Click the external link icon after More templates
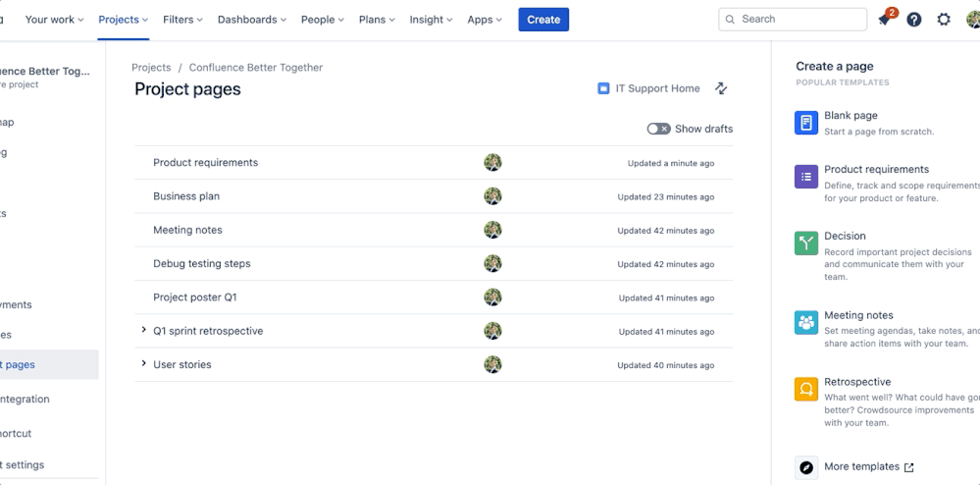This screenshot has width=980, height=485. tap(909, 467)
